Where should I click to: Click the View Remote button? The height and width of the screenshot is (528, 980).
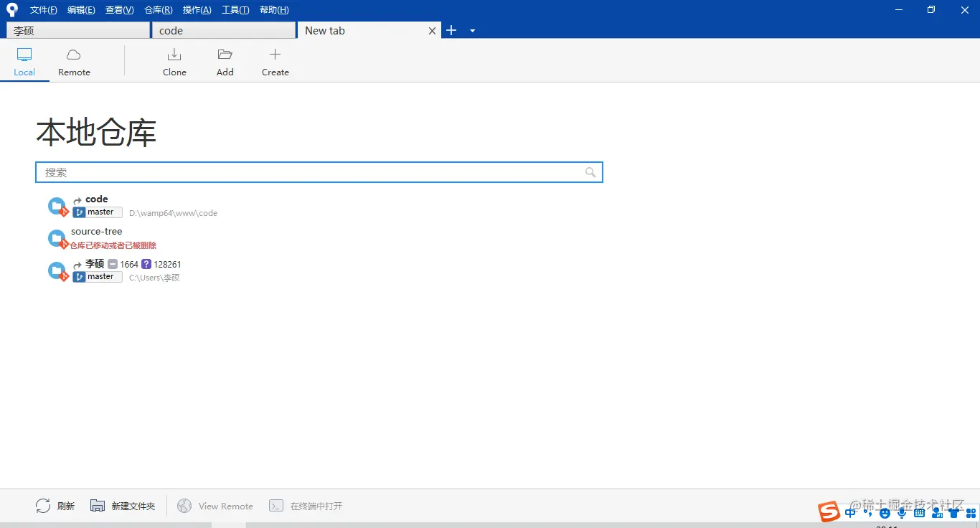(x=215, y=506)
